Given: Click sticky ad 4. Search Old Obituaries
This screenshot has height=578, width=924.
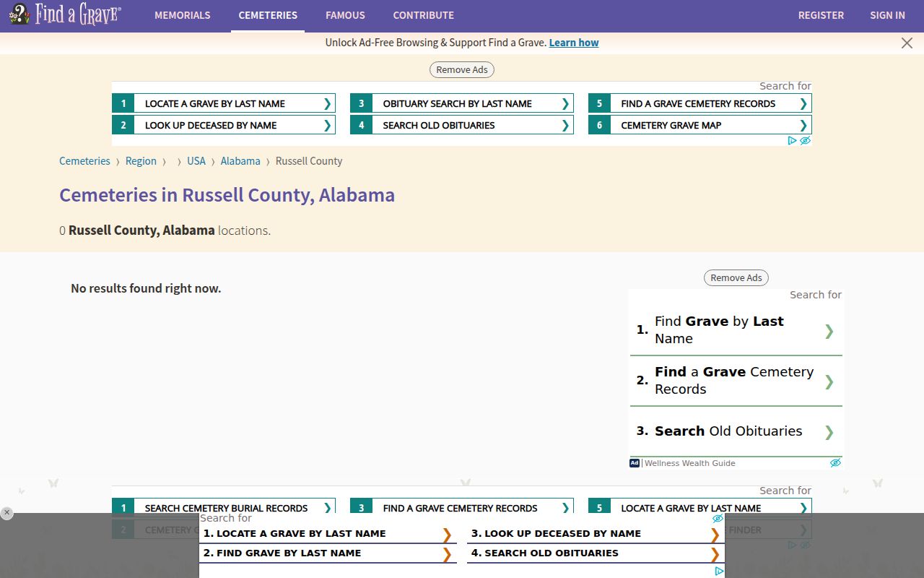Looking at the screenshot, I should click(596, 553).
